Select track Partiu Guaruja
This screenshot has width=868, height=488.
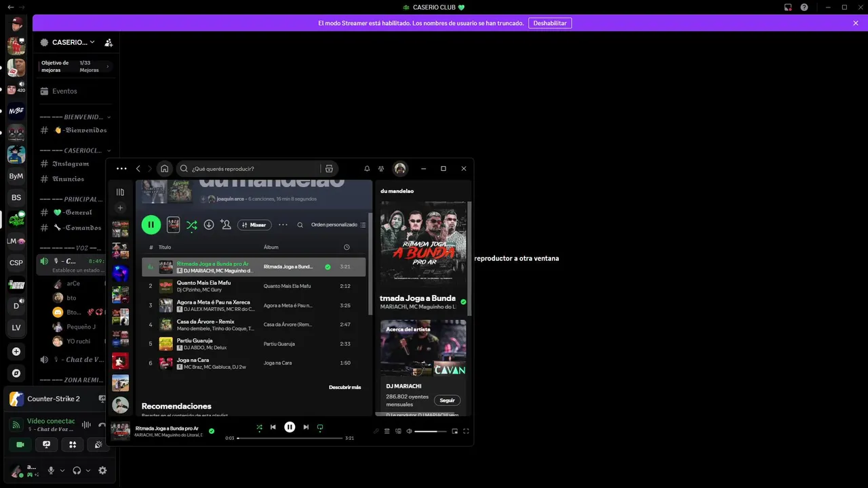254,344
